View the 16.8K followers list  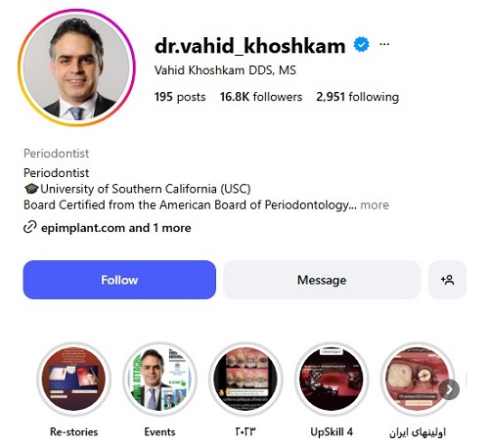pos(261,97)
